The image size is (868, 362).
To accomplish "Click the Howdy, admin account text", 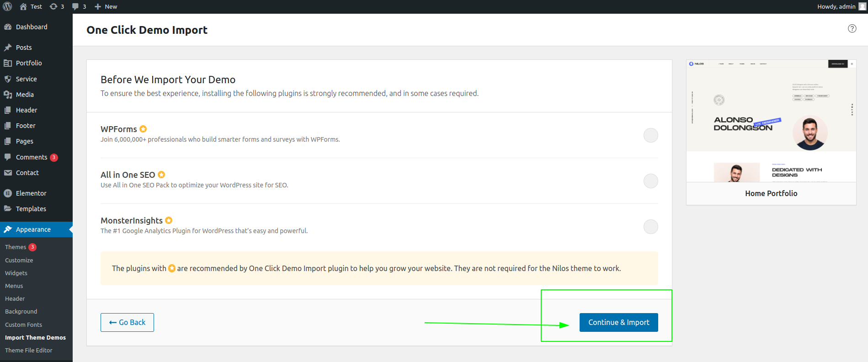I will click(836, 6).
